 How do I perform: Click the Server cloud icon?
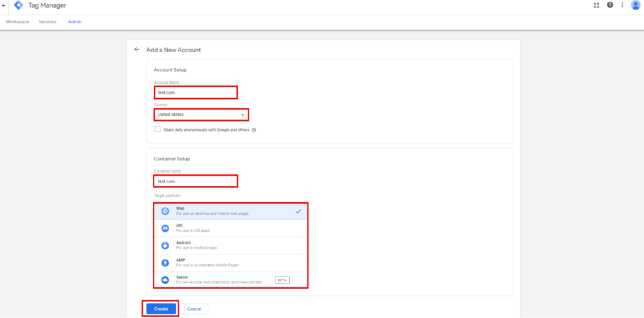click(x=165, y=280)
